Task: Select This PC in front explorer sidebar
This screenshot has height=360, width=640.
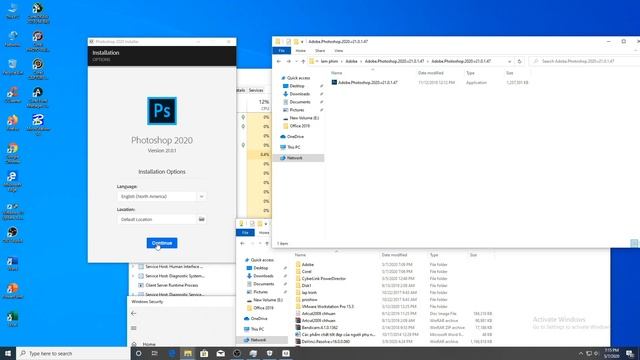Action: coord(293,147)
